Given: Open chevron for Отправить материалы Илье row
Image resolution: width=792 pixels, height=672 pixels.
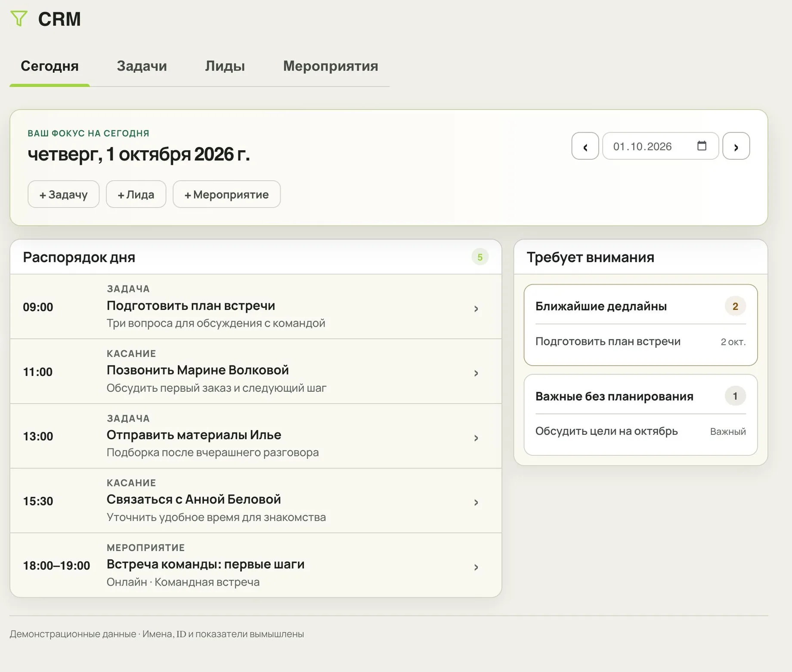Looking at the screenshot, I should (x=476, y=438).
